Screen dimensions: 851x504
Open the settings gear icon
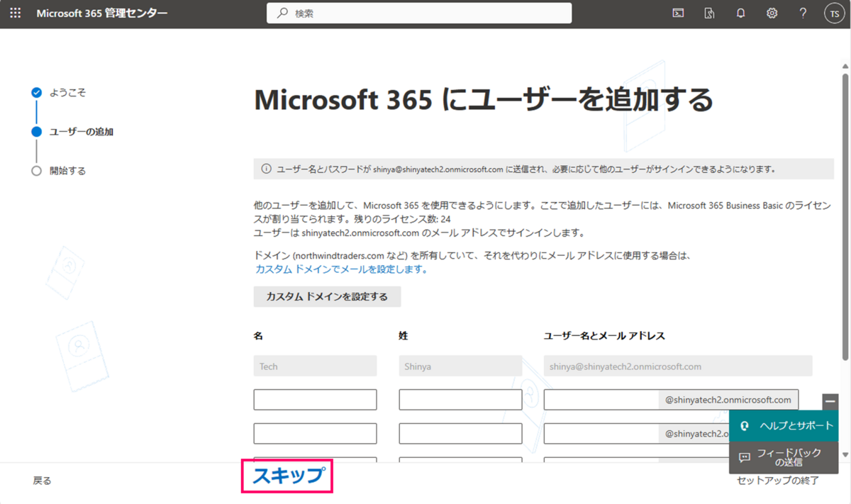(x=772, y=13)
